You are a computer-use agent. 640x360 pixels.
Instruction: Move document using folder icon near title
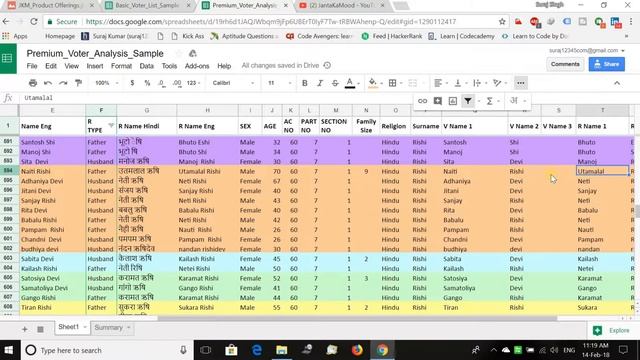(x=193, y=53)
